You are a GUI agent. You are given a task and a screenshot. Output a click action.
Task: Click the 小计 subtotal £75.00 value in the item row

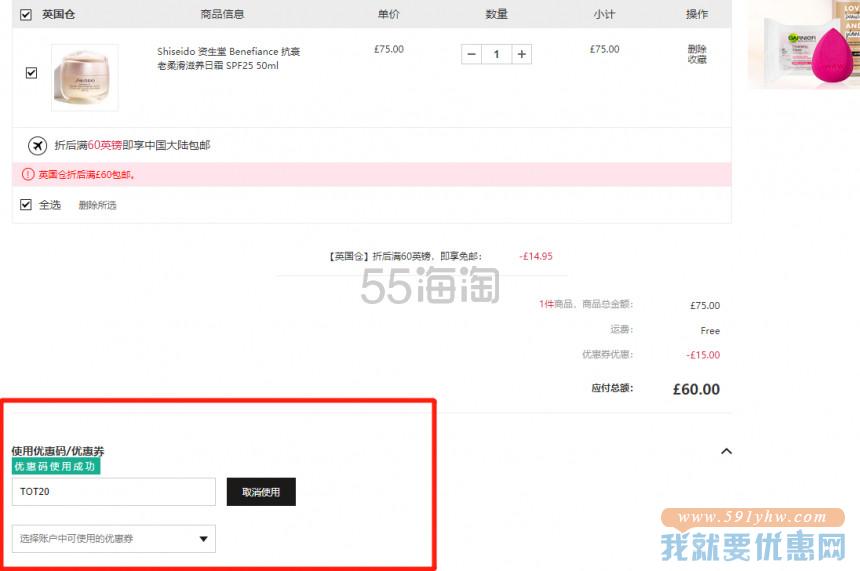point(604,49)
